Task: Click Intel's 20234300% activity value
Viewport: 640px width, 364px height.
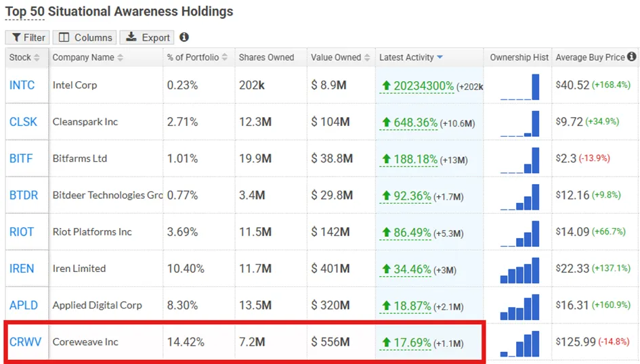Action: pyautogui.click(x=417, y=86)
